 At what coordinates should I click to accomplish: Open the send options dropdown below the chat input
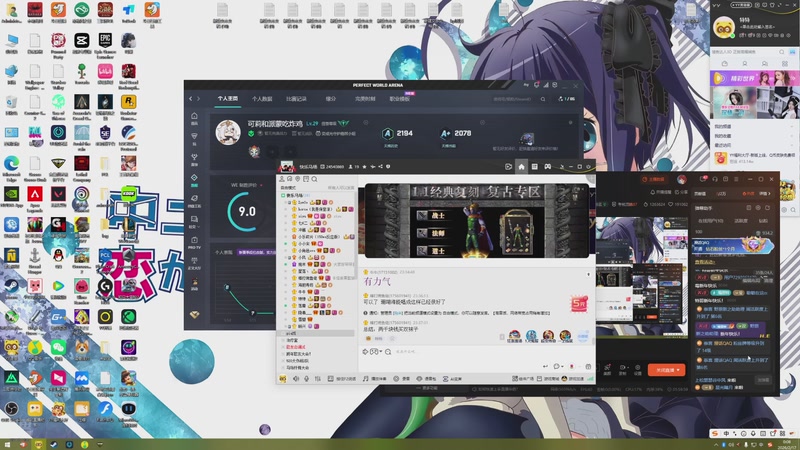click(562, 366)
